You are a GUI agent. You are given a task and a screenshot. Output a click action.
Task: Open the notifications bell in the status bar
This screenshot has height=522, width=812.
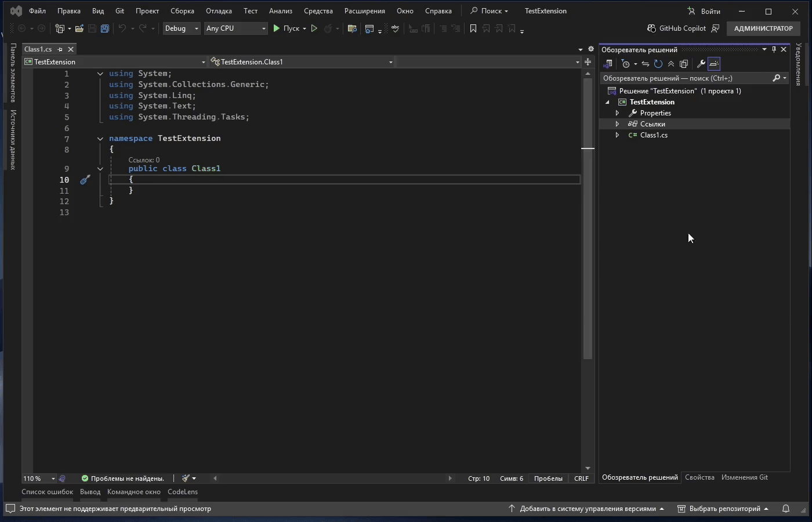(786, 509)
